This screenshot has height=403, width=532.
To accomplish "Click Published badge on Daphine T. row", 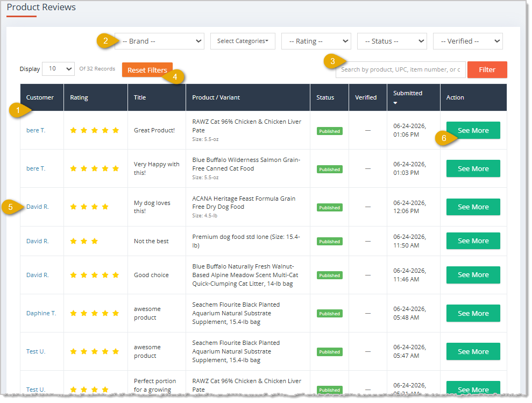I will coord(329,314).
